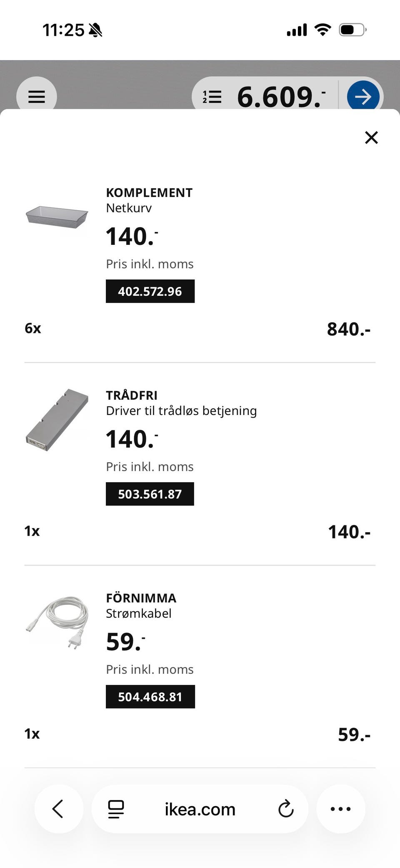The image size is (400, 868).
Task: Tap the numbered list icon beside total
Action: pos(212,97)
